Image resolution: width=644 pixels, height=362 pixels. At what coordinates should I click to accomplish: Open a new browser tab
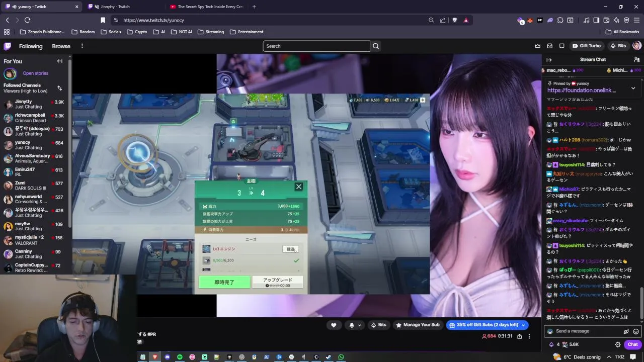point(254,7)
